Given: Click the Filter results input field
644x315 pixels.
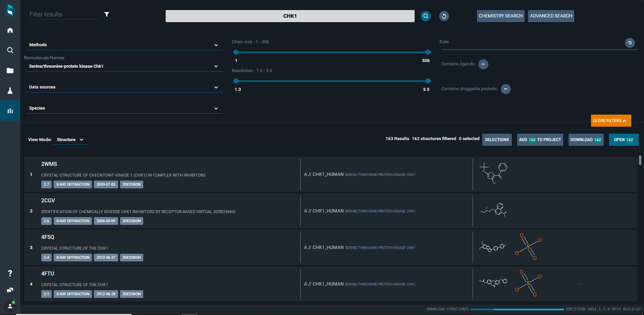Looking at the screenshot, I should pos(64,14).
